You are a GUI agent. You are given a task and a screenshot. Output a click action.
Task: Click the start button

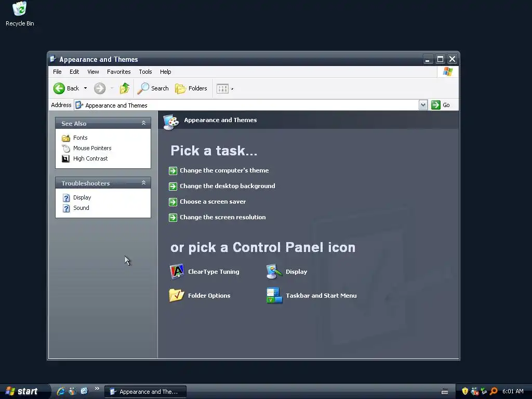click(24, 391)
